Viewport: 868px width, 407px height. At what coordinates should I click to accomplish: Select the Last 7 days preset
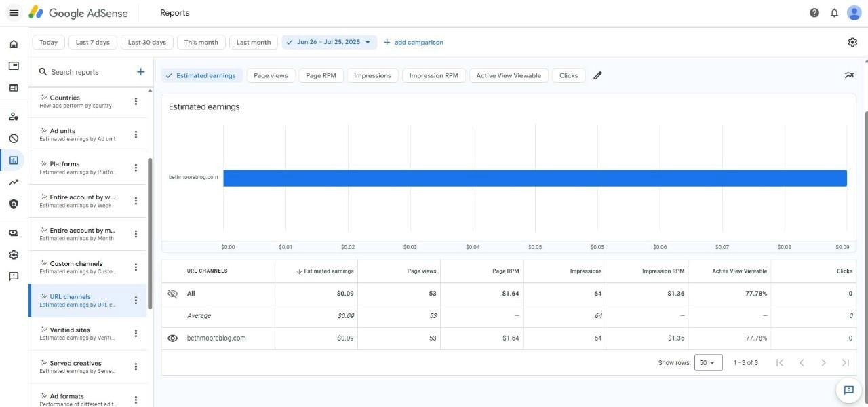[x=92, y=42]
